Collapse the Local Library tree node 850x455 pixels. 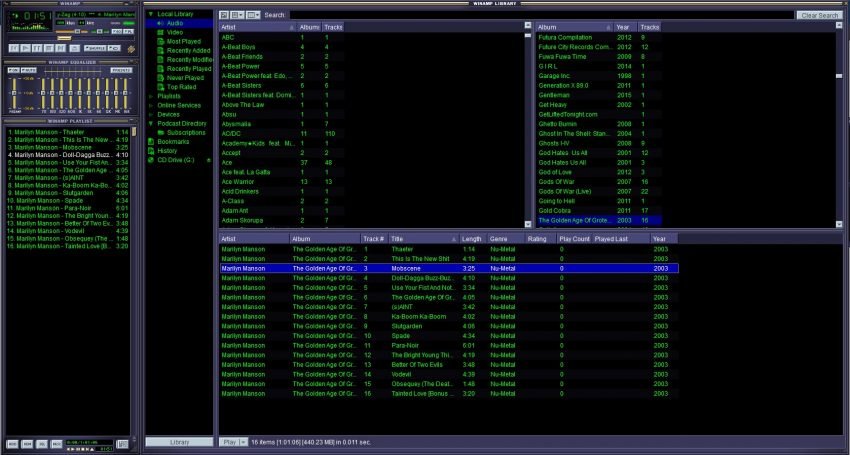151,14
